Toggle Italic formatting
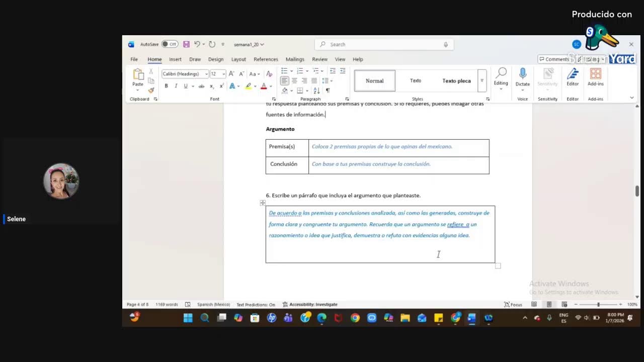 [x=176, y=86]
